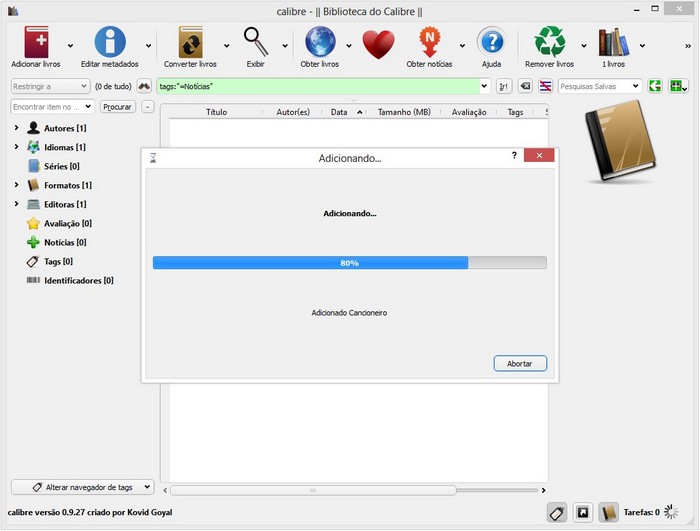Open Adicionar livros dropdown arrow
The height and width of the screenshot is (531, 700).
(71, 46)
